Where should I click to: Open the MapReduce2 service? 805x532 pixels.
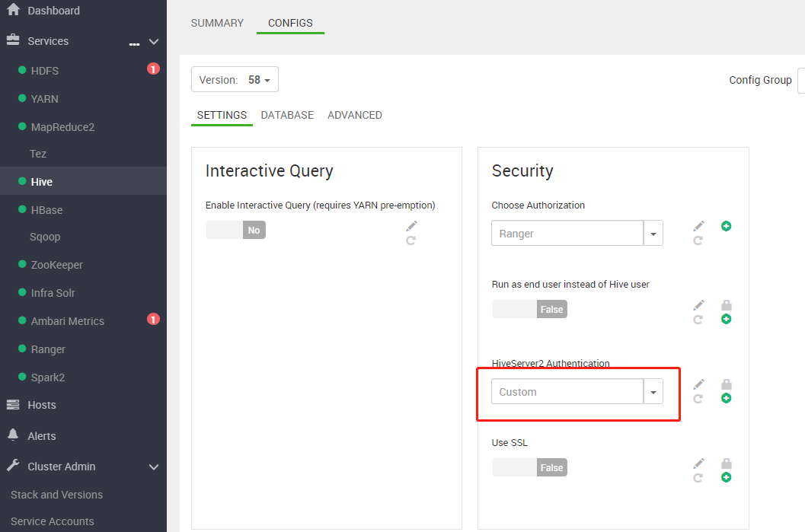tap(62, 127)
